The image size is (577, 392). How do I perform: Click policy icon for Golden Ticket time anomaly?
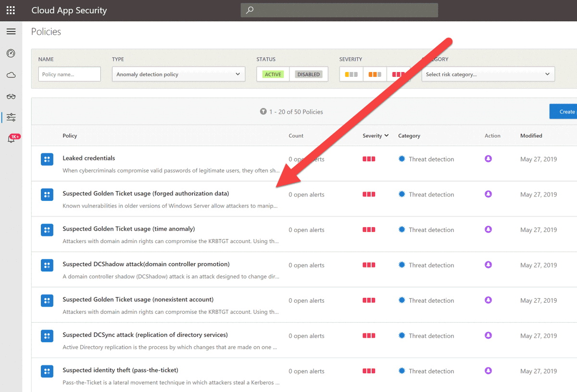[x=47, y=230]
